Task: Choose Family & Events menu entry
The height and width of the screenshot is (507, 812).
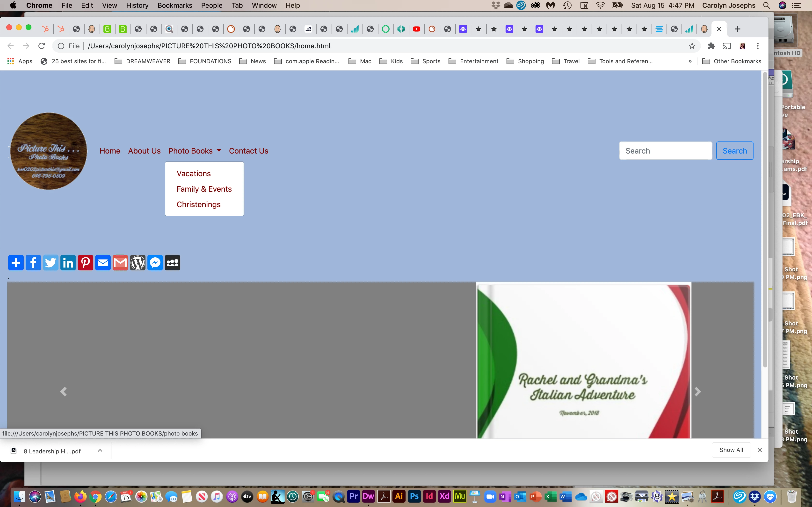Action: pyautogui.click(x=204, y=189)
